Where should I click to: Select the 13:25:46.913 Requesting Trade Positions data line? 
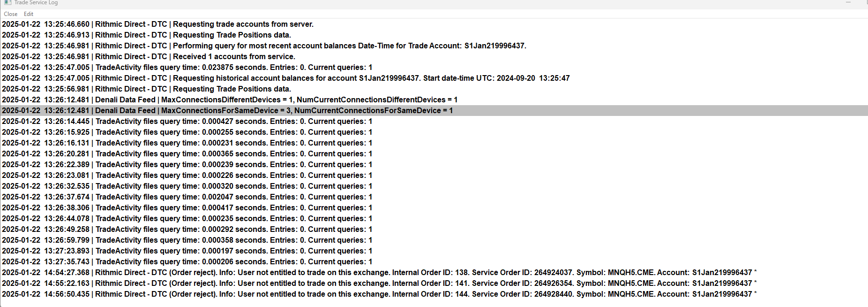[434, 35]
